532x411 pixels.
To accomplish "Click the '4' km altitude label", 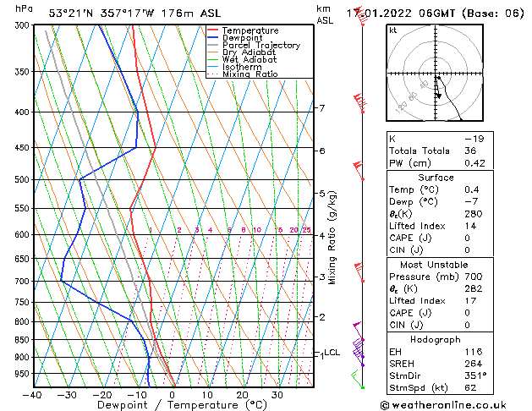I will coord(322,235).
